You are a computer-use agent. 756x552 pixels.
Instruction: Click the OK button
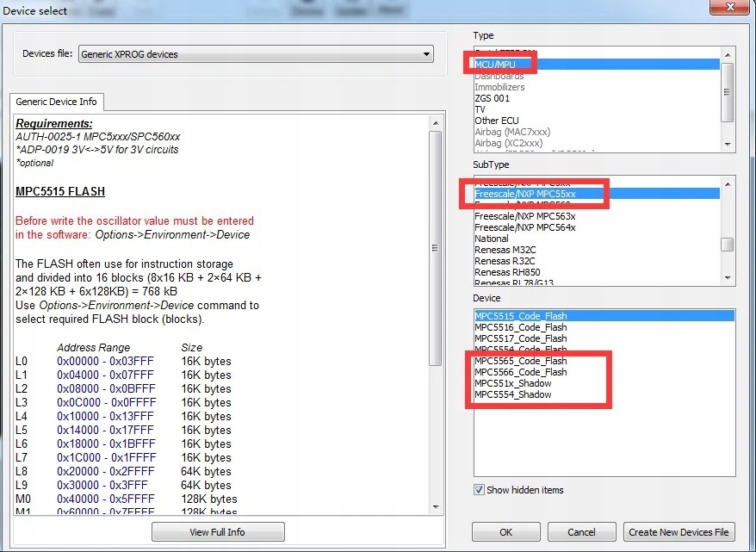pyautogui.click(x=505, y=532)
